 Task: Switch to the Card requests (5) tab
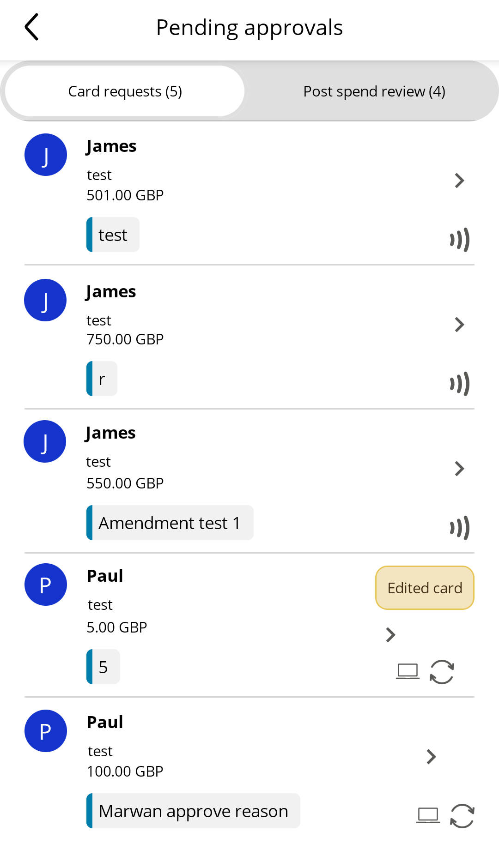pyautogui.click(x=125, y=91)
